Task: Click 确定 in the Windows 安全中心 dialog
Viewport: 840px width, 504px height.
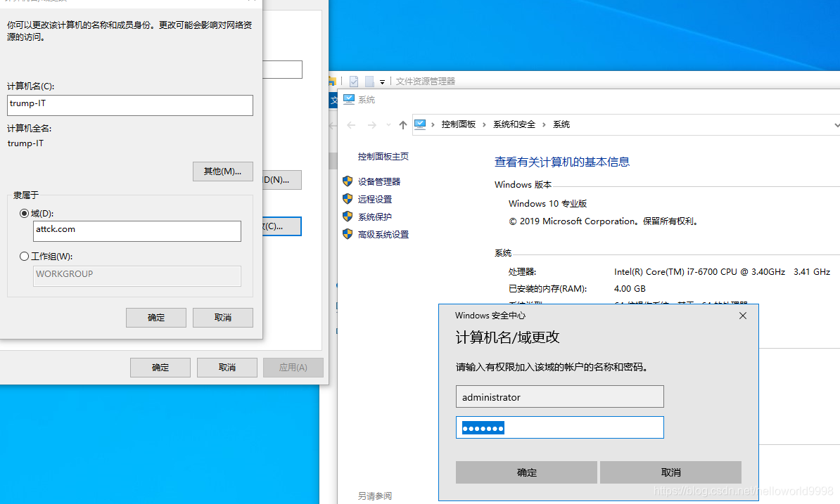Action: 527,472
